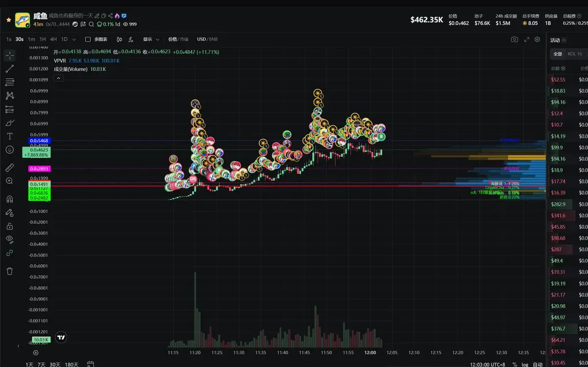Toggle magnet snapping mode
588x367 pixels.
pos(10,199)
